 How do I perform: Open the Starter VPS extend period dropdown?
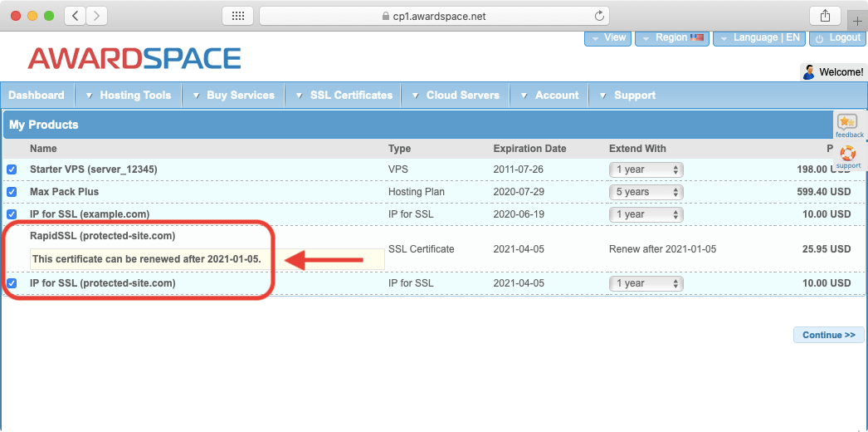tap(646, 169)
